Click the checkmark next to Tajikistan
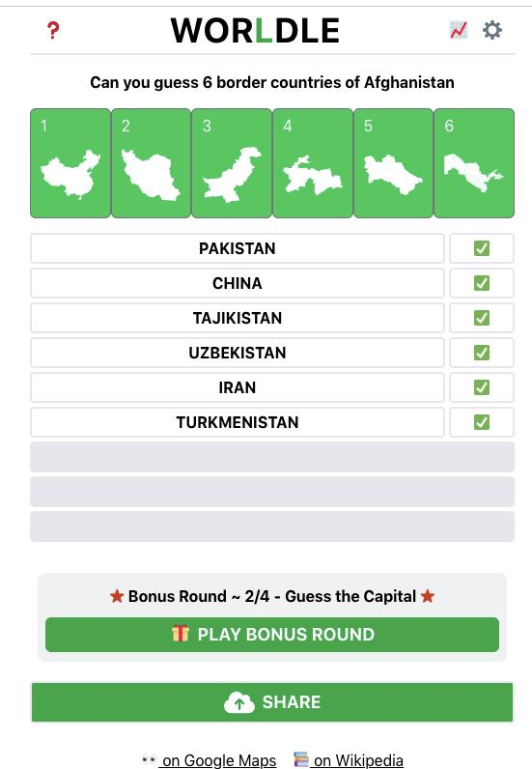Viewport: 532px width, 769px height. coord(482,318)
